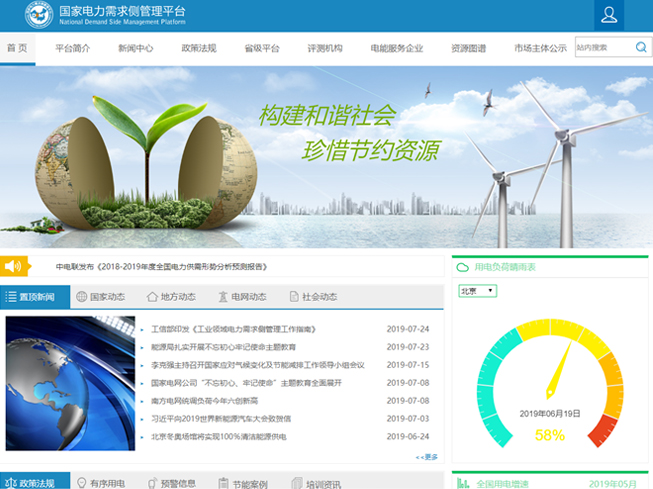Click the announcement speaker icon

click(x=13, y=266)
